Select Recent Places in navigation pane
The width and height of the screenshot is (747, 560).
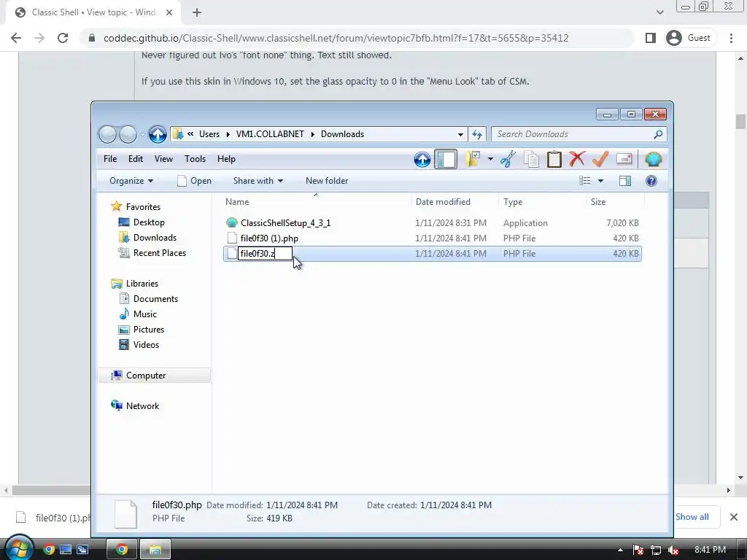pos(159,253)
